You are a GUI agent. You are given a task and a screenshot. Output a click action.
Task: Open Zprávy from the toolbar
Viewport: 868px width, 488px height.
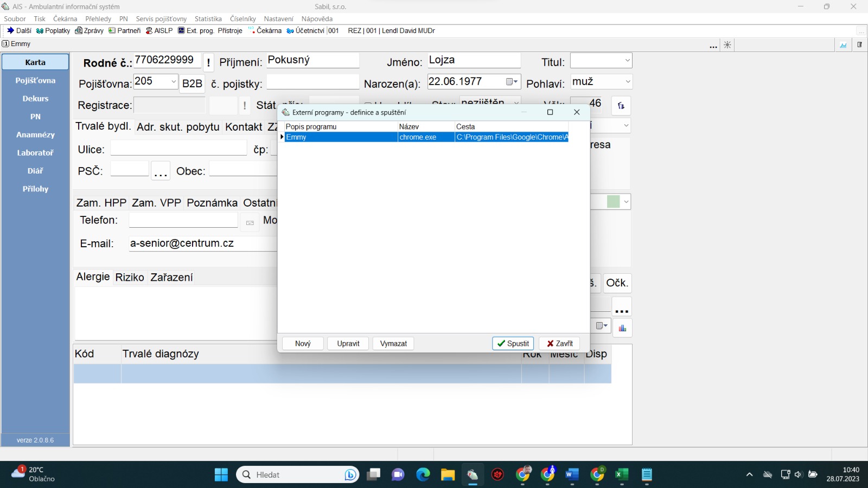click(90, 31)
